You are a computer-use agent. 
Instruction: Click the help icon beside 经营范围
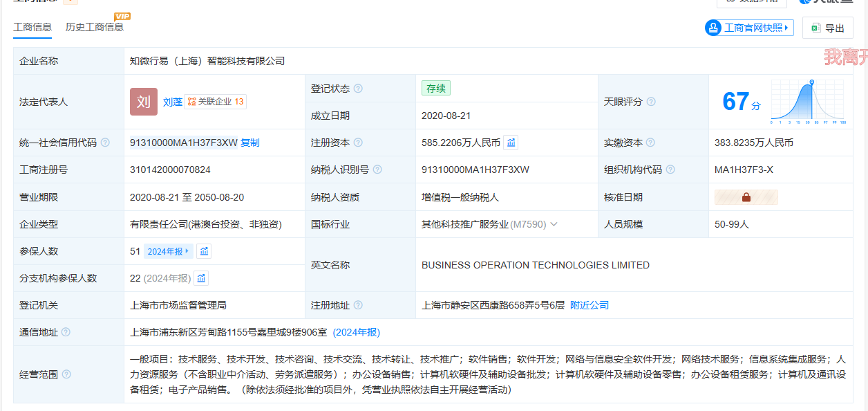coord(66,374)
